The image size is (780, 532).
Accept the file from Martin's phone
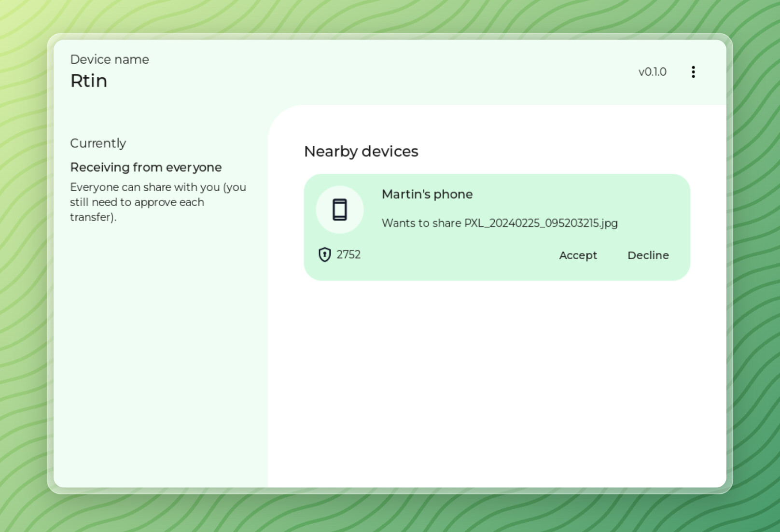(578, 255)
